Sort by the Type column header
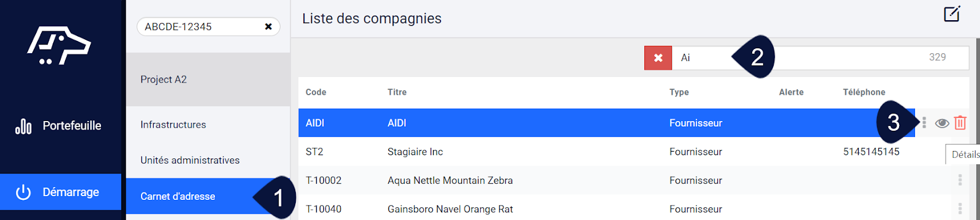The image size is (980, 220). [x=679, y=92]
